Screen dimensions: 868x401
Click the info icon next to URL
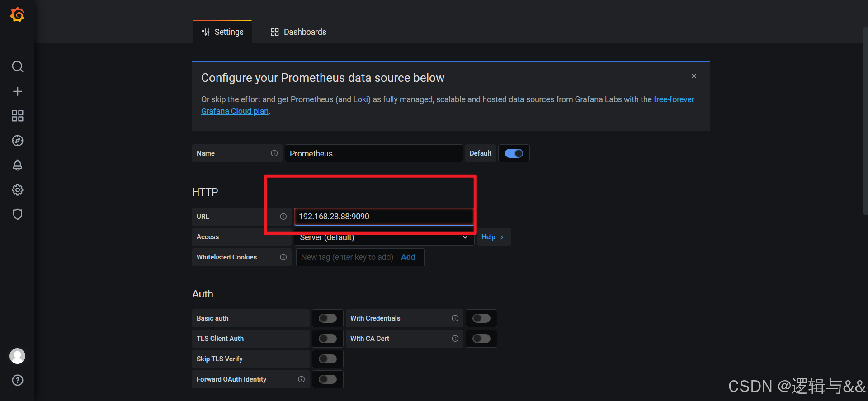pos(283,217)
